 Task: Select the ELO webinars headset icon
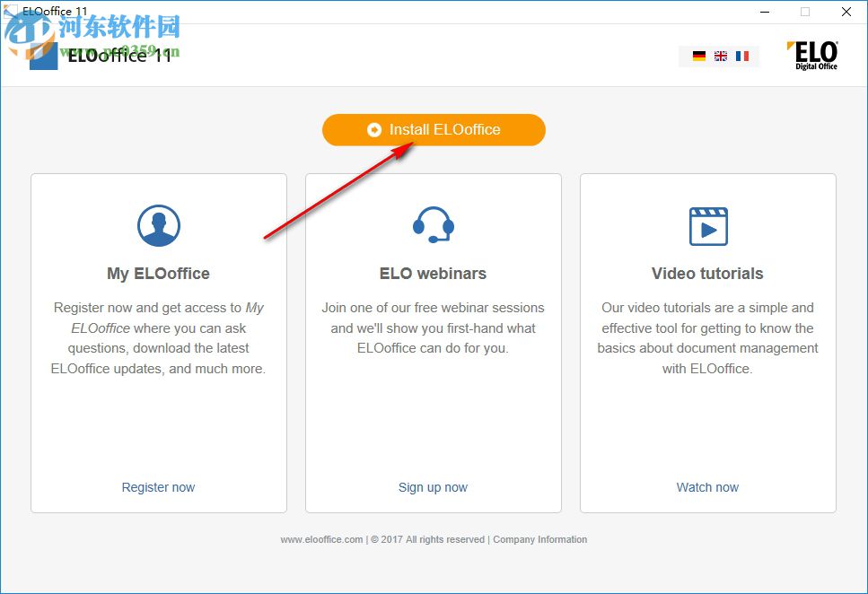point(434,225)
